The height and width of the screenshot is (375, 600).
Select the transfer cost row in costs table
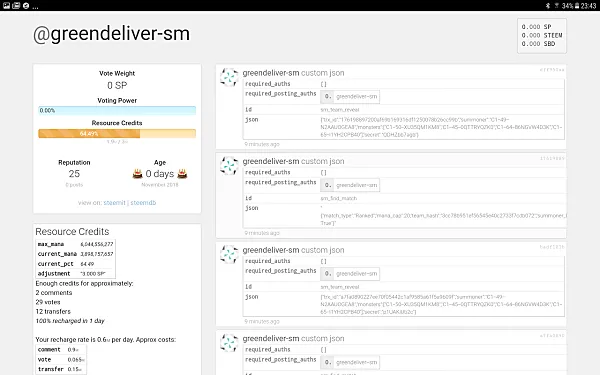point(61,369)
